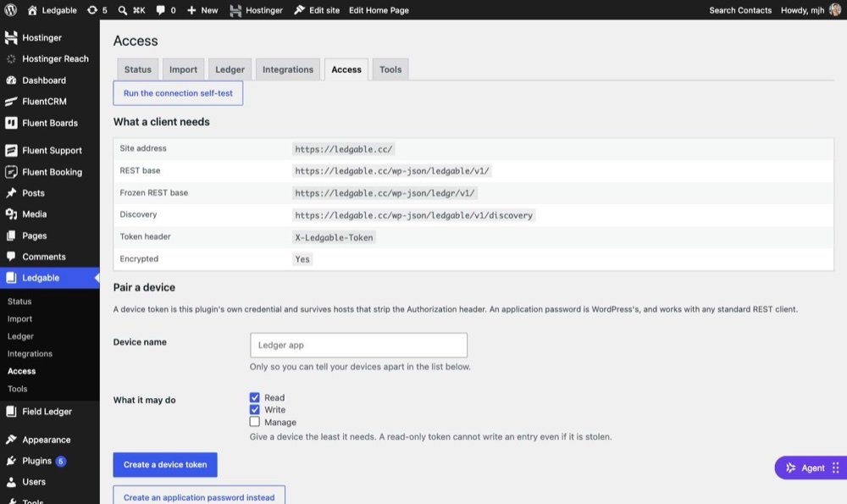The height and width of the screenshot is (504, 847).
Task: Open the Ledger tab
Action: point(230,69)
